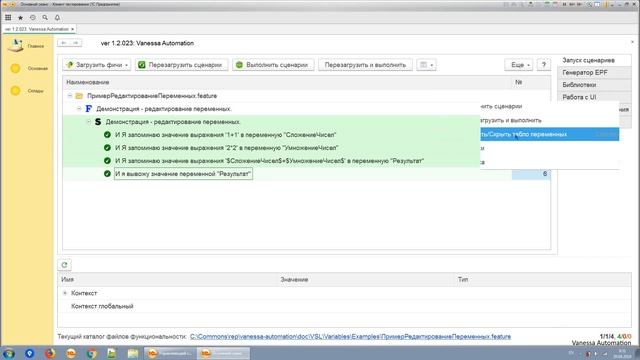Open Favorites star icon
Screen dimensions: 640x360
(20, 18)
